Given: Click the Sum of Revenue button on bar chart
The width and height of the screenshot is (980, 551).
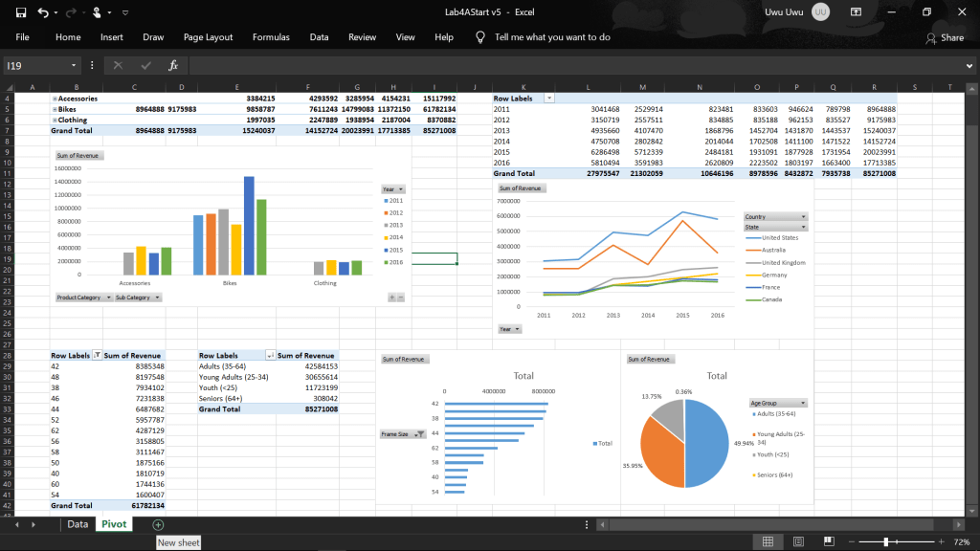Looking at the screenshot, I should 78,155.
